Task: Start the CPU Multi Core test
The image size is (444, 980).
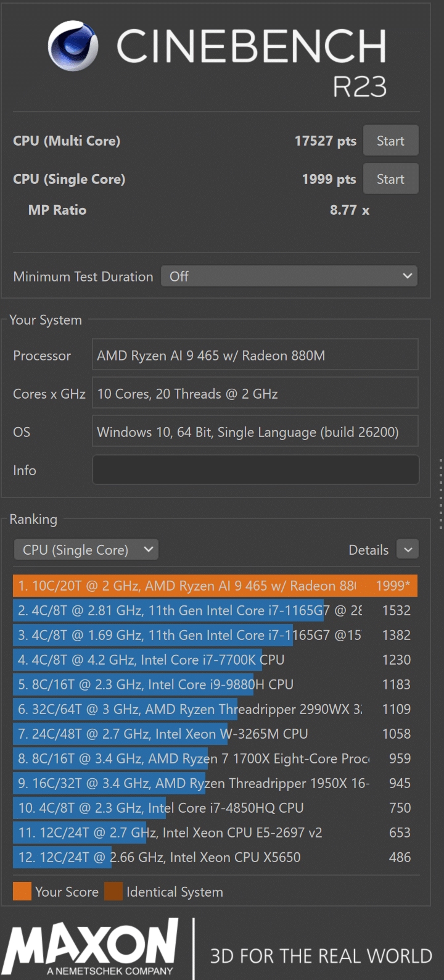Action: point(390,141)
